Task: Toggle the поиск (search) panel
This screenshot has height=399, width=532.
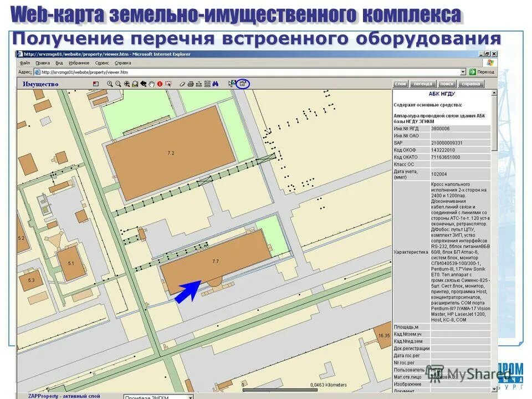Action: pyautogui.click(x=447, y=84)
